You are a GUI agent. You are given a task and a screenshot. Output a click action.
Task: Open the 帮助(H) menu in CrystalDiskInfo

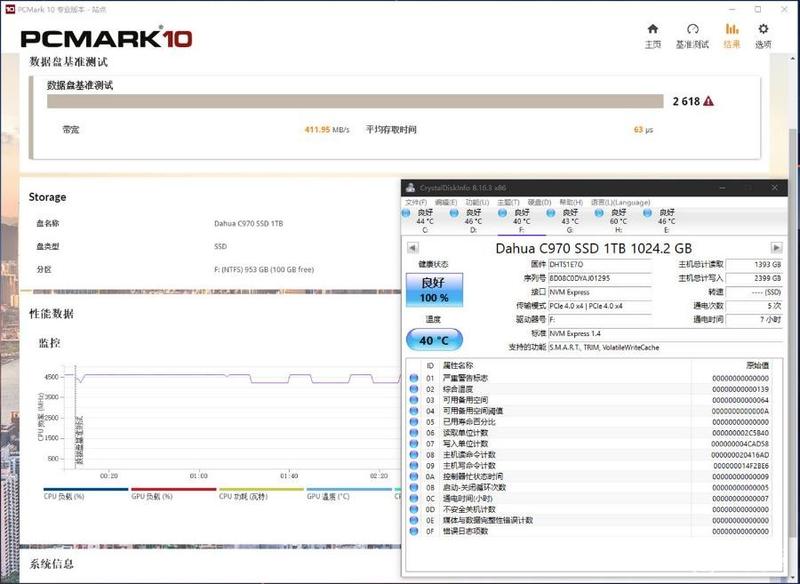(x=571, y=202)
